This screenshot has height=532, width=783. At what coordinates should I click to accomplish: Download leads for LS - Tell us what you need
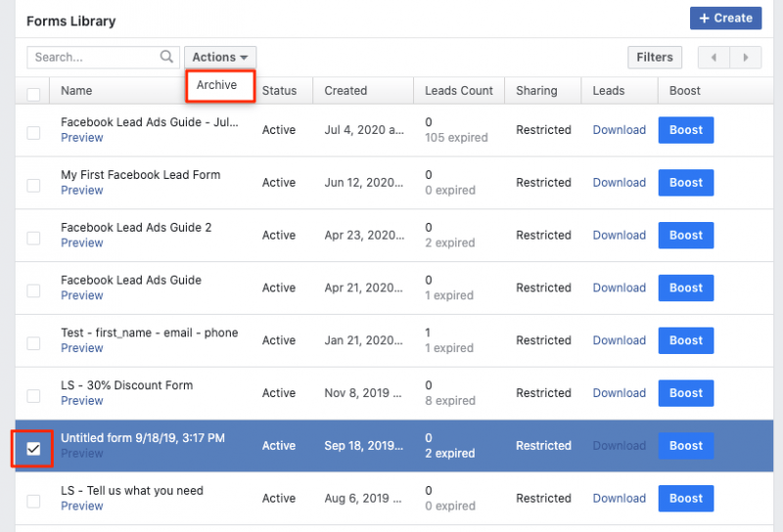coord(620,499)
